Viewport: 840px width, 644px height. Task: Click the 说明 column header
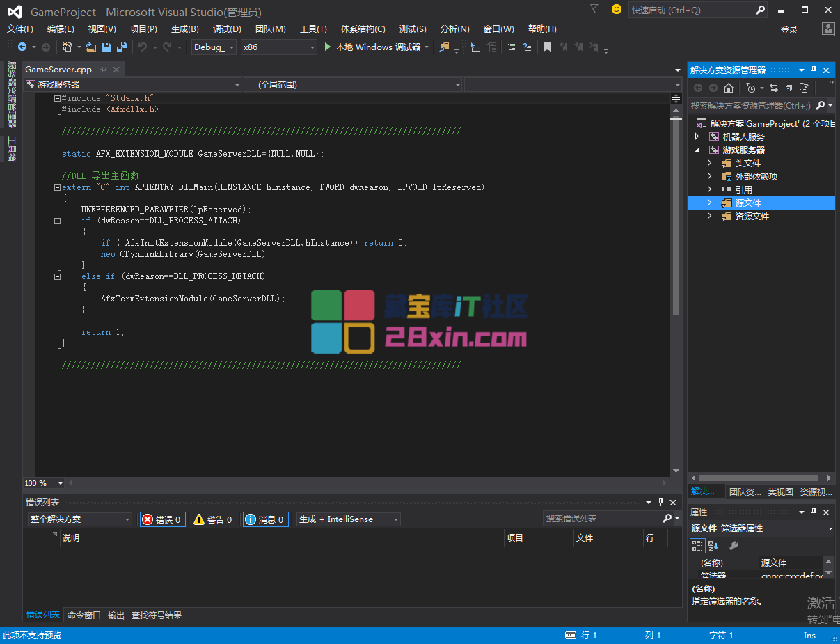click(x=282, y=538)
